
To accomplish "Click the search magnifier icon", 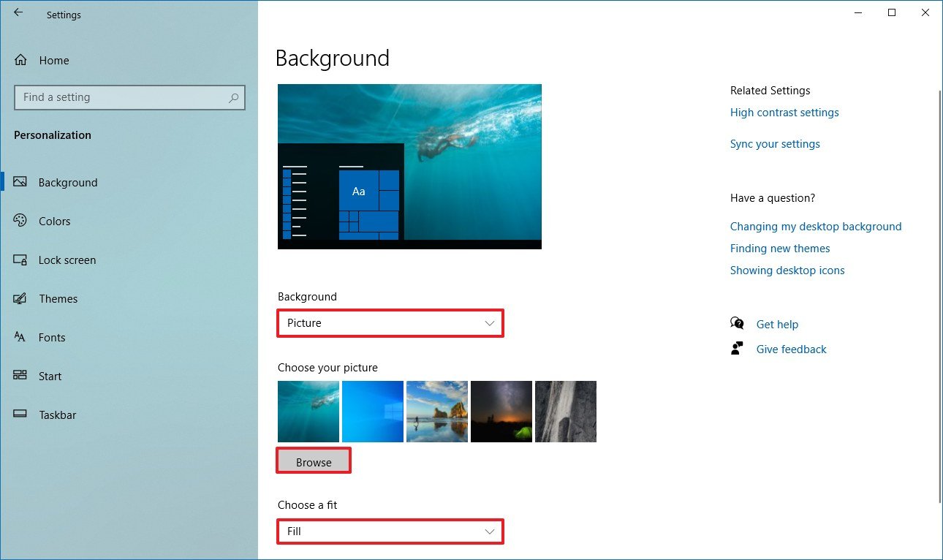I will [x=233, y=97].
